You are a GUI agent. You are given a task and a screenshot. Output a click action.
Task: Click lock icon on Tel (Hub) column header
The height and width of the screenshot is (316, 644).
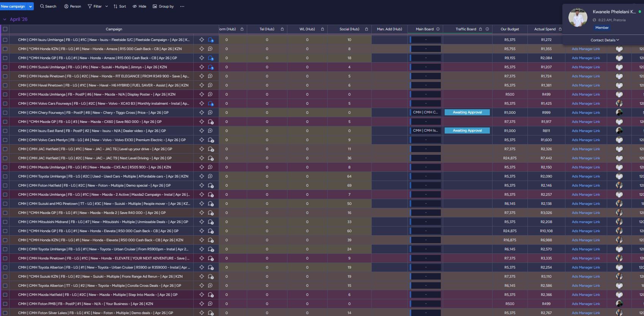(x=282, y=29)
